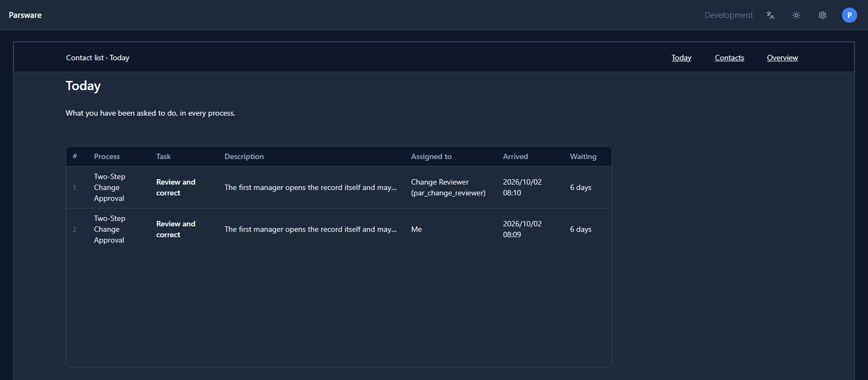Screen dimensions: 868x380
Task: Open the settings gear icon
Action: 822,15
